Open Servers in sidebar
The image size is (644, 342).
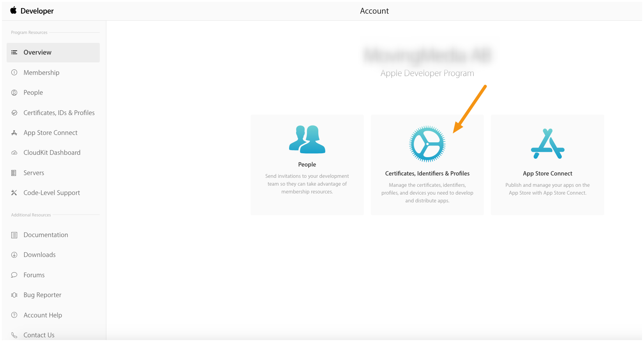[34, 173]
